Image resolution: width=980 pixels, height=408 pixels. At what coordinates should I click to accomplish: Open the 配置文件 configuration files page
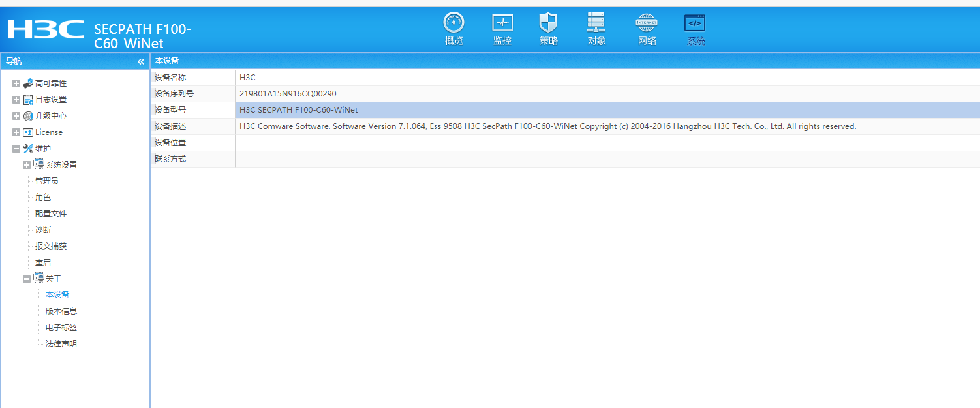tap(51, 214)
